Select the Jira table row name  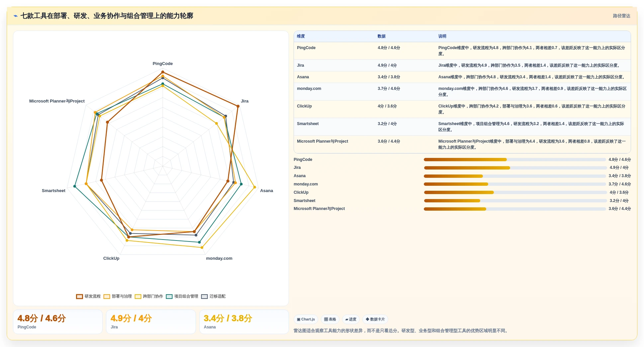click(301, 65)
